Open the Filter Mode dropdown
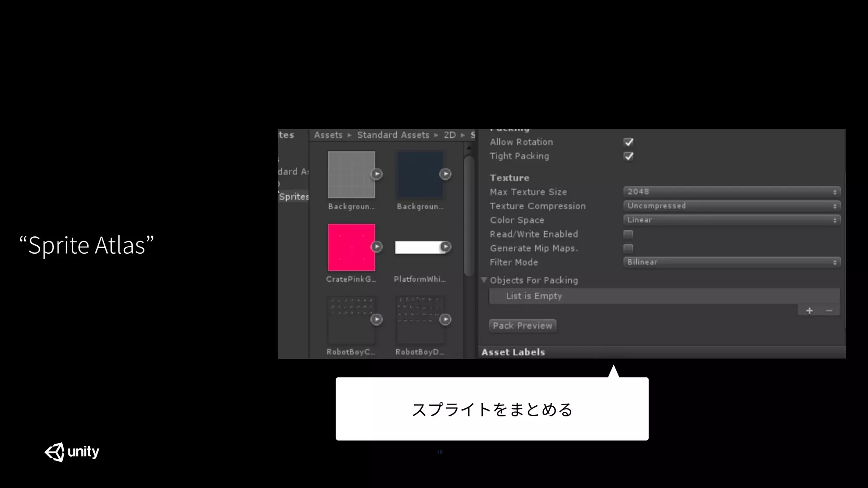This screenshot has width=868, height=488. point(732,262)
